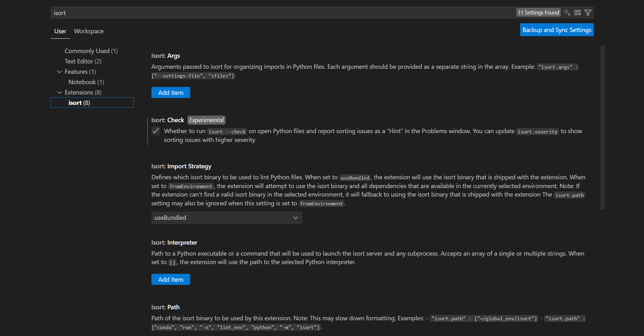Select isort (8) in the tree

[92, 103]
